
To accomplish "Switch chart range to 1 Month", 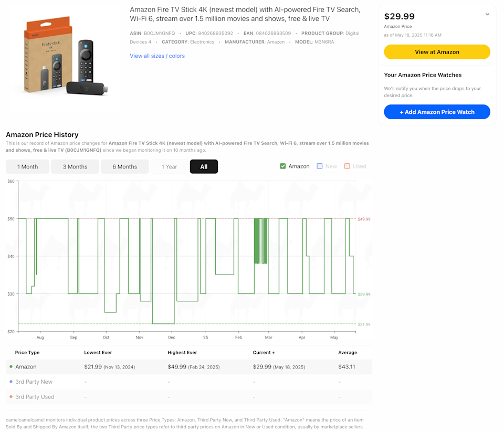I will (x=28, y=167).
